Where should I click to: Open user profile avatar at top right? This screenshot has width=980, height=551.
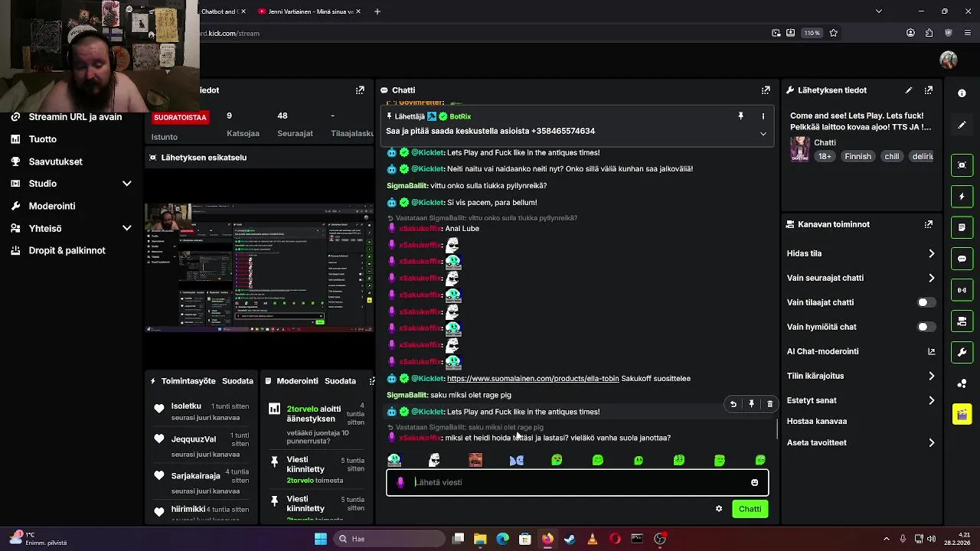pos(949,60)
